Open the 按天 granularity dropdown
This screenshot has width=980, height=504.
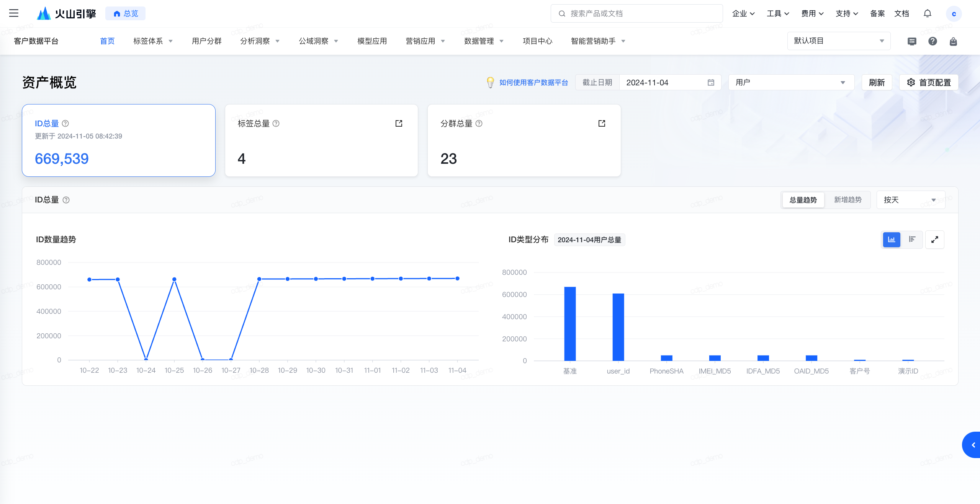[910, 200]
